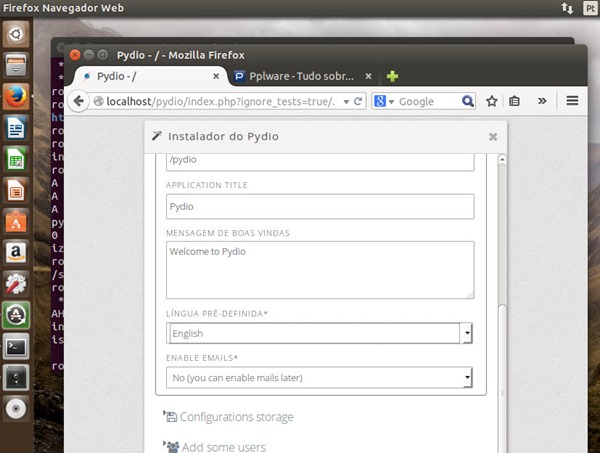Open the search engine selector dropdown
Viewport: 600px width, 453px height.
(391, 102)
